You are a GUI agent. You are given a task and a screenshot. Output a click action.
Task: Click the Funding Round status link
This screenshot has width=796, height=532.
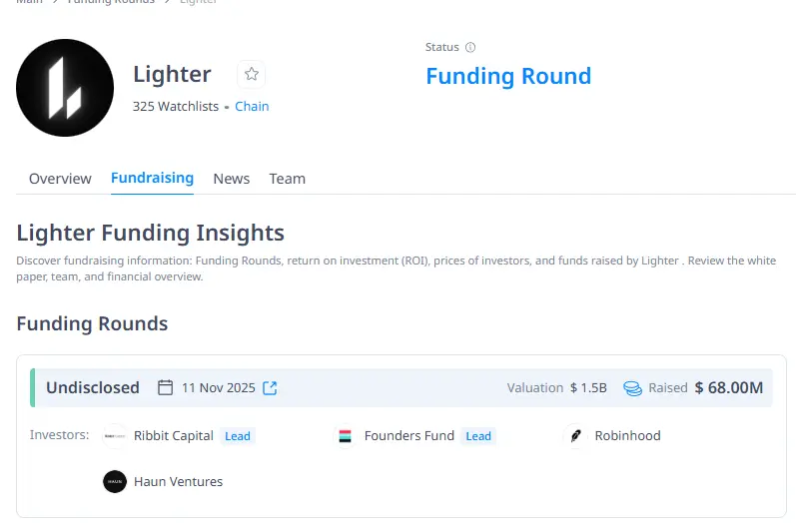point(508,76)
